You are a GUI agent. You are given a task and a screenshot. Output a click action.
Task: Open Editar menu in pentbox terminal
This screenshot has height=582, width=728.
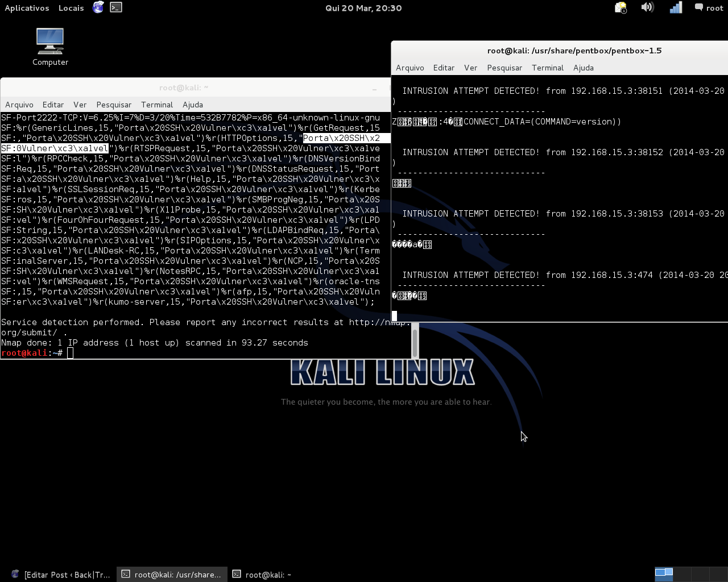coord(444,68)
